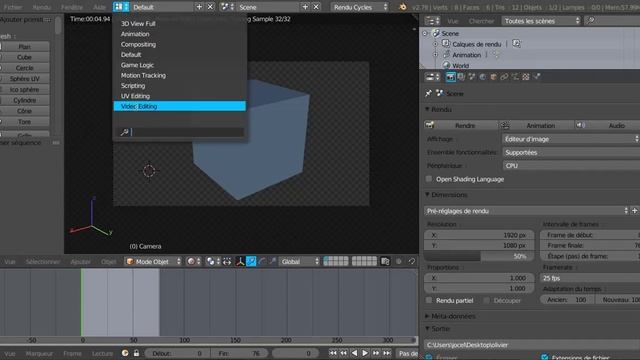Select the Object properties tab icon

(493, 77)
